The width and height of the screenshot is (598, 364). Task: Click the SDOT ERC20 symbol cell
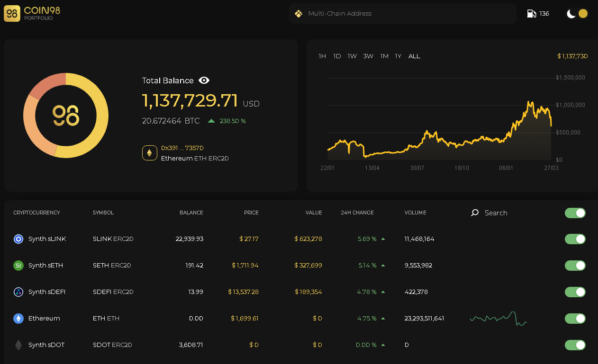[x=112, y=345]
